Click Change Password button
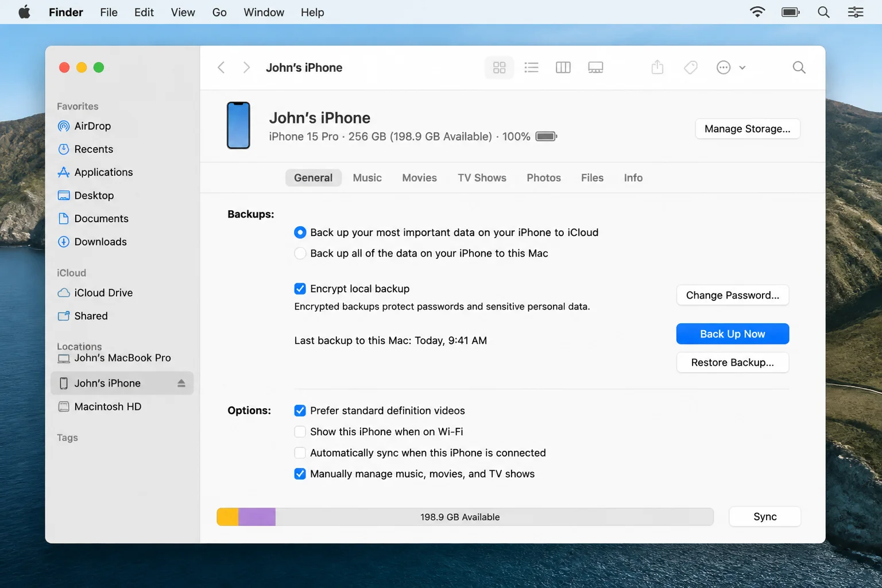882x588 pixels. tap(732, 295)
